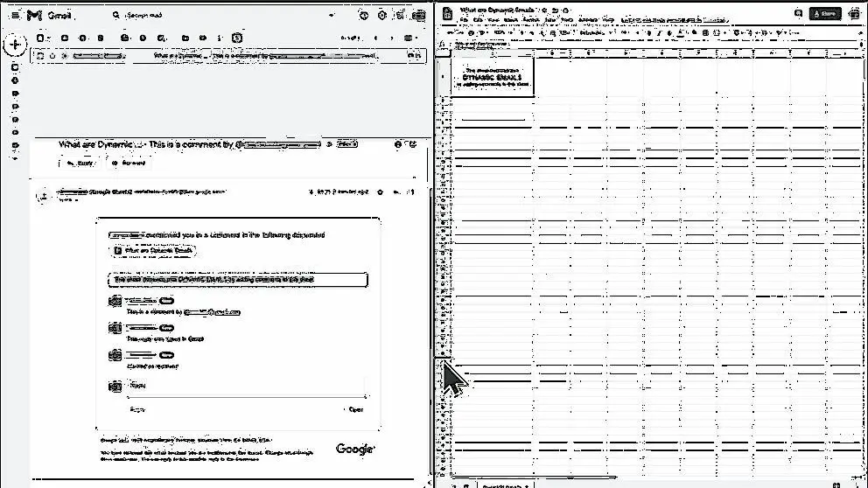Open comment history icon in Sheets
The width and height of the screenshot is (868, 488).
tap(798, 13)
